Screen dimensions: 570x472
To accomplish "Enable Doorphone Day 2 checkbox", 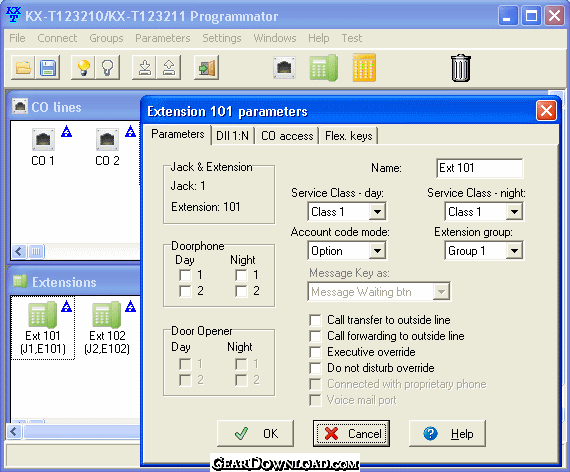I will [x=185, y=291].
